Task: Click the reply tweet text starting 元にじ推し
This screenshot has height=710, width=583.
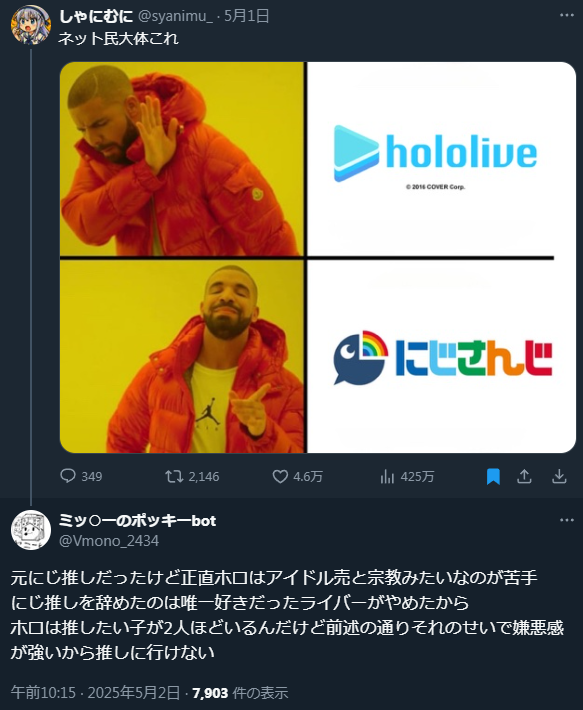Action: pos(287,614)
